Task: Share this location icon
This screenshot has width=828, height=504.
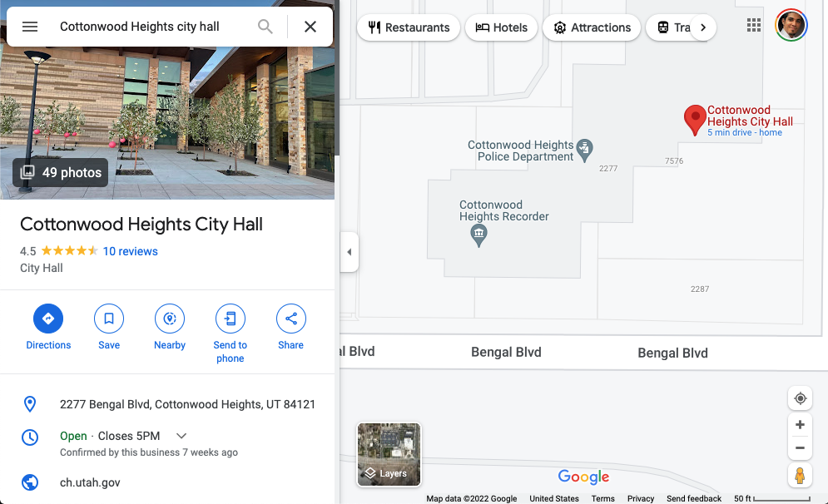Action: click(x=291, y=319)
